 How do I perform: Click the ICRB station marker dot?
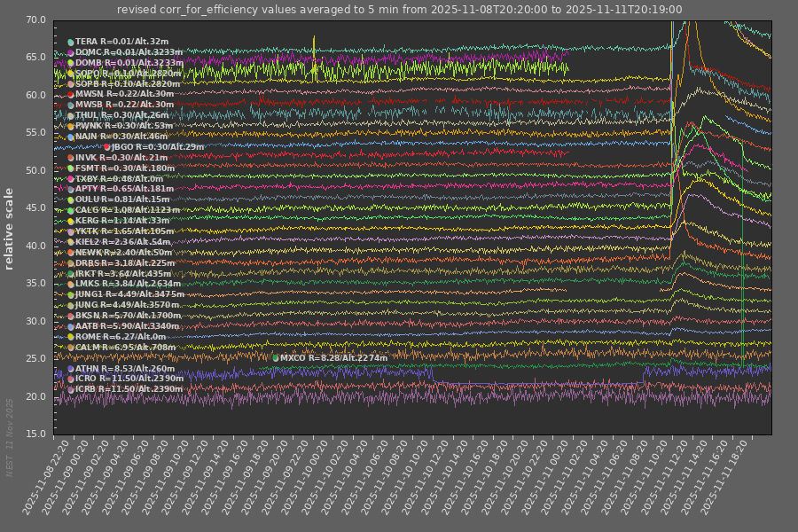point(71,389)
